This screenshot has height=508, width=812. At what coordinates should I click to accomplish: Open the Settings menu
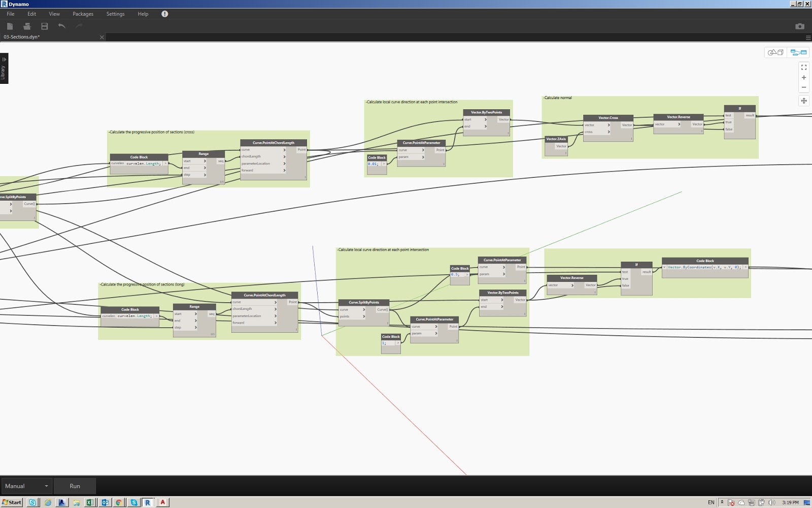(x=115, y=14)
